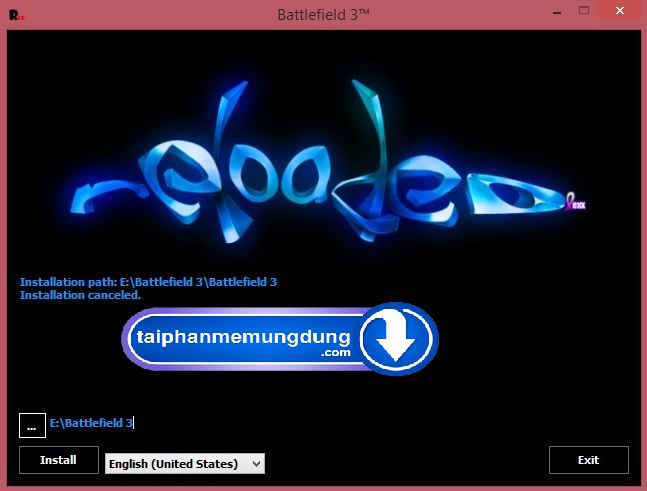
Task: Click the Battlefield 3™ window title
Action: pyautogui.click(x=323, y=15)
